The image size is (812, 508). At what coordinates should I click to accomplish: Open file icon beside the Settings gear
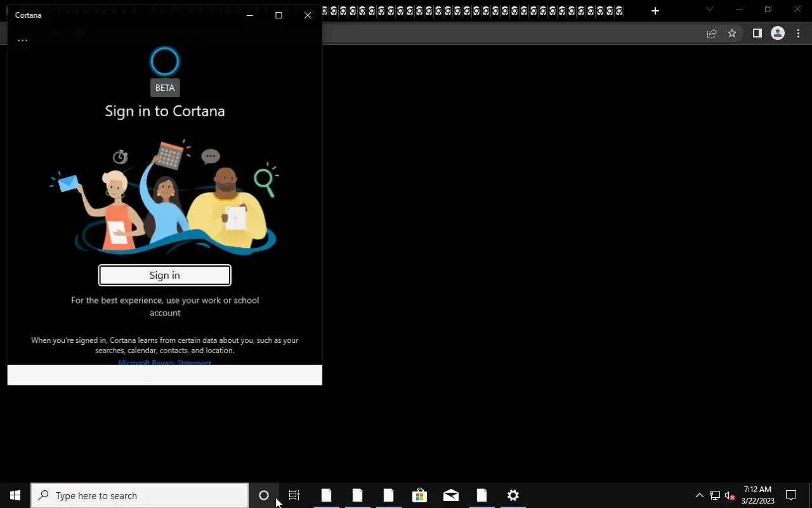pyautogui.click(x=482, y=495)
